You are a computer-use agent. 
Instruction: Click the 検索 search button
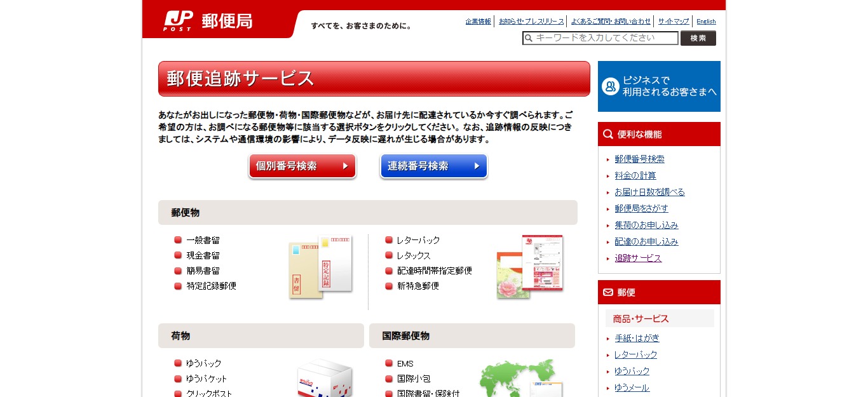[x=698, y=38]
